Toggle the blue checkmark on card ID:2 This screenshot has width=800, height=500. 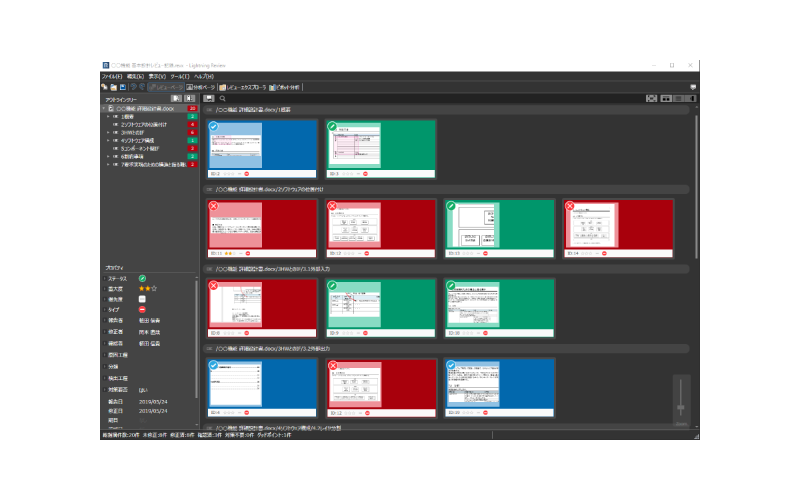[x=213, y=127]
